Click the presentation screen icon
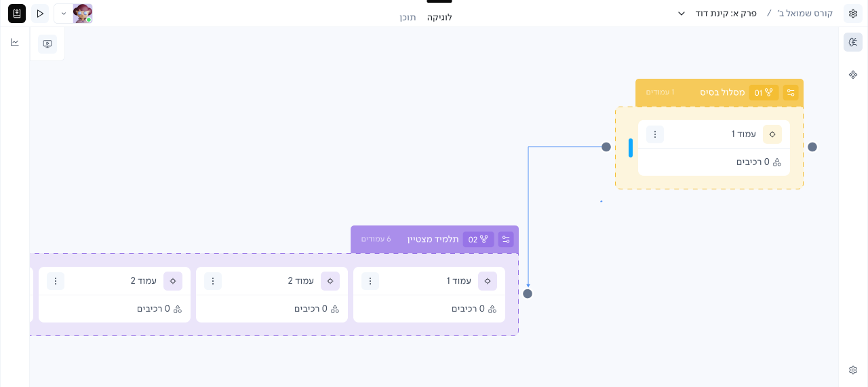This screenshot has width=868, height=387. tap(47, 44)
